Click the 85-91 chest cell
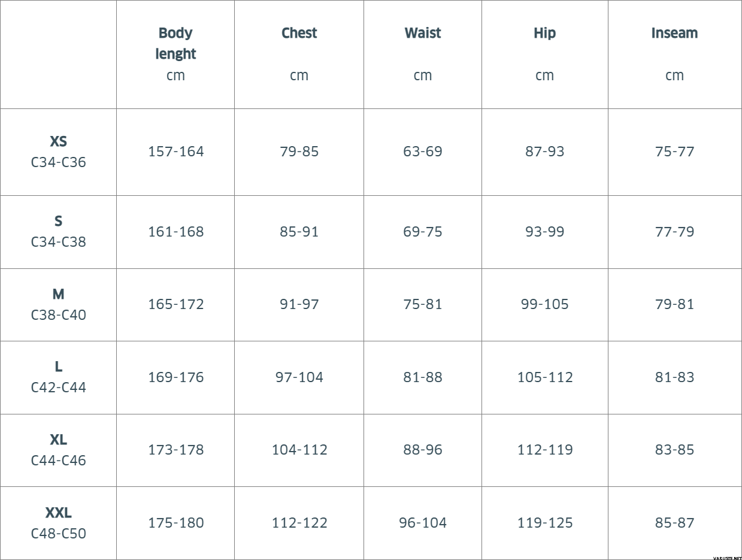 (299, 232)
